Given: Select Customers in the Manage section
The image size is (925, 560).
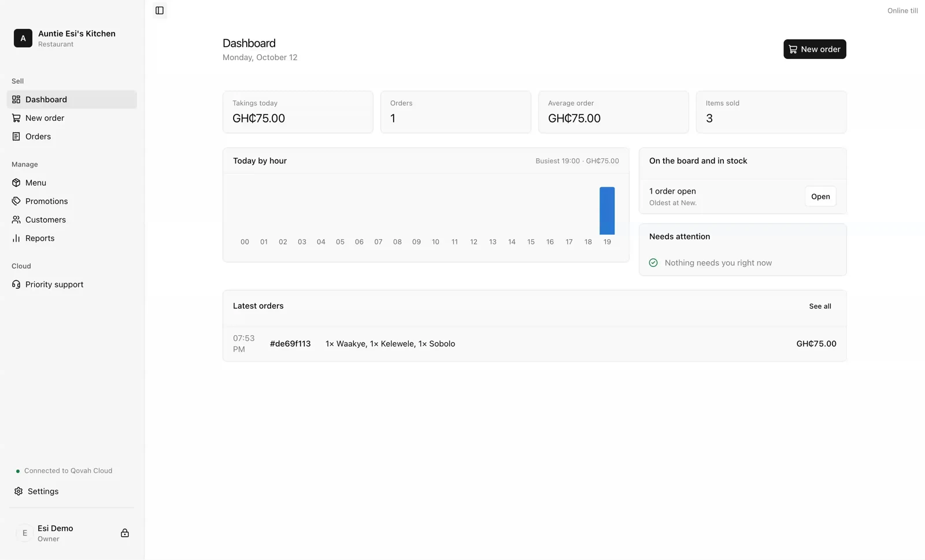Looking at the screenshot, I should tap(72, 220).
